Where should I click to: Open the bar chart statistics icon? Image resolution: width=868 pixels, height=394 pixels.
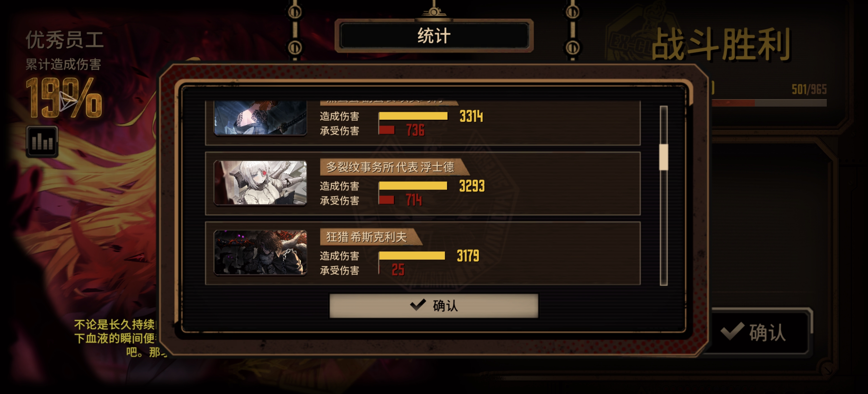(42, 141)
